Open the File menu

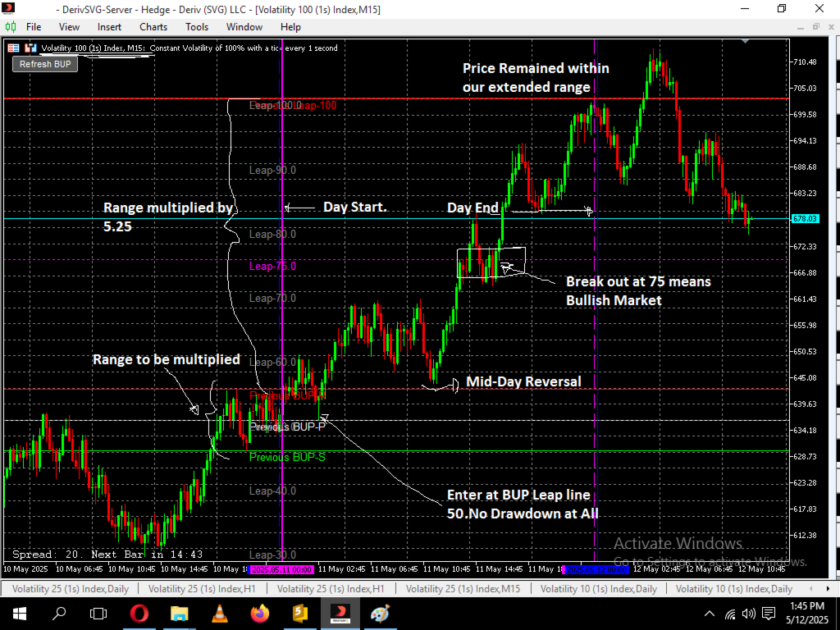point(33,27)
